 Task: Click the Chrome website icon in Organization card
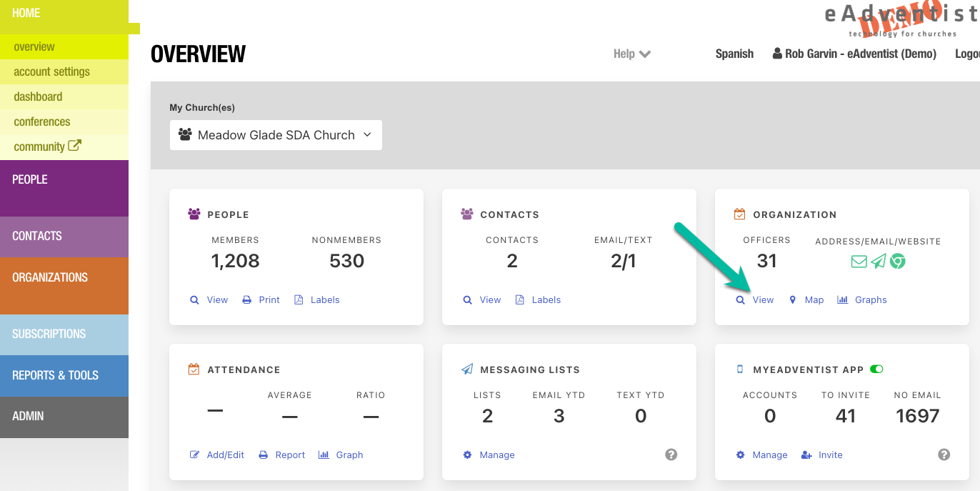click(x=898, y=262)
